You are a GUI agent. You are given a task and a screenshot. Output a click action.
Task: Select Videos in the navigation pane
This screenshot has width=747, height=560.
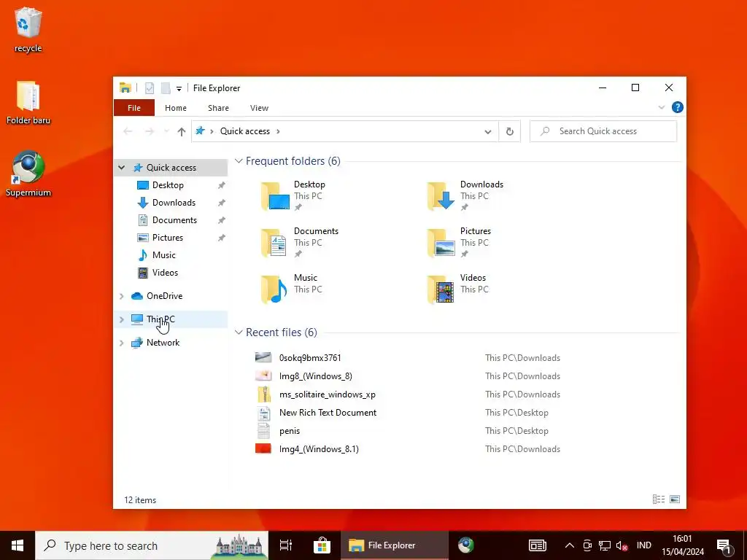click(165, 273)
